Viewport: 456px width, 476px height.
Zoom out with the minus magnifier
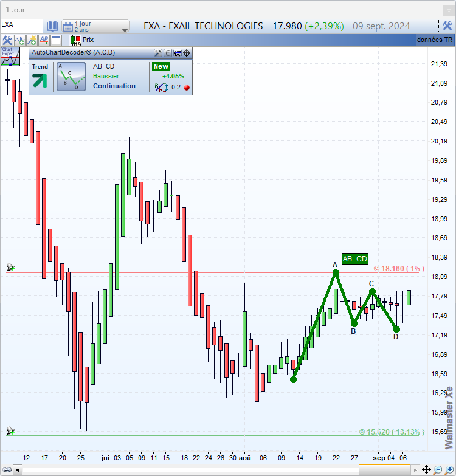pyautogui.click(x=438, y=470)
